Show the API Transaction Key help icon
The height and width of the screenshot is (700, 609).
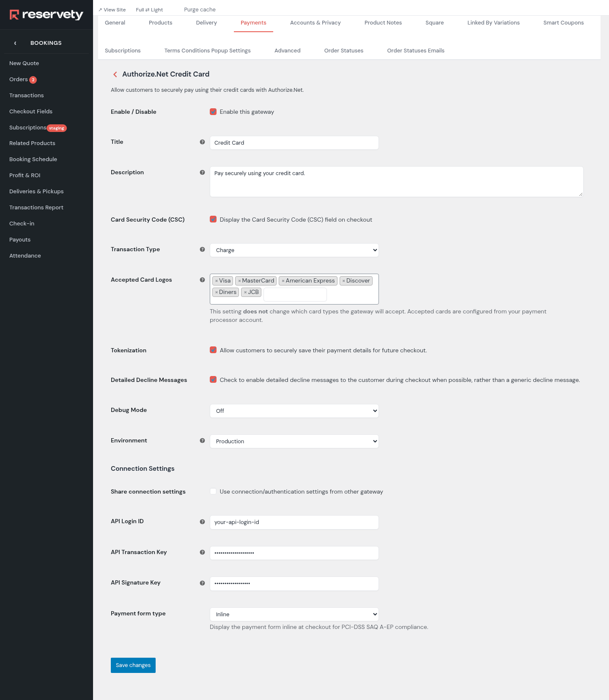[202, 552]
